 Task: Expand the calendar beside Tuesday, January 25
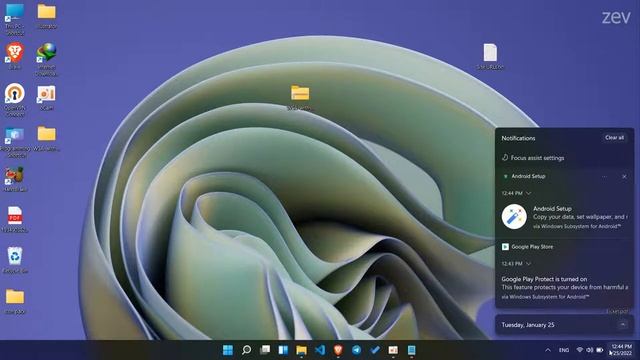tap(623, 324)
